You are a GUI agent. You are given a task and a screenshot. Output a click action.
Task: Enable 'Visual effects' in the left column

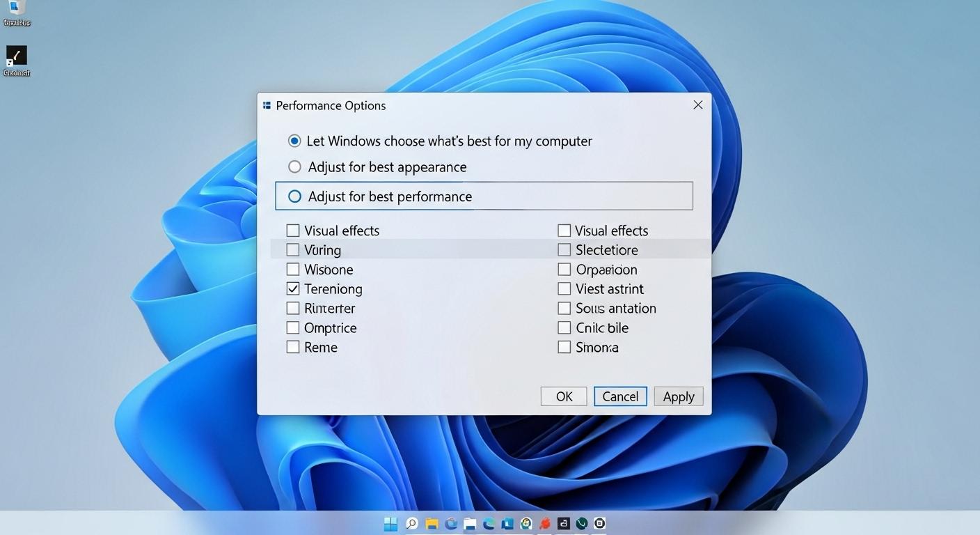click(292, 230)
